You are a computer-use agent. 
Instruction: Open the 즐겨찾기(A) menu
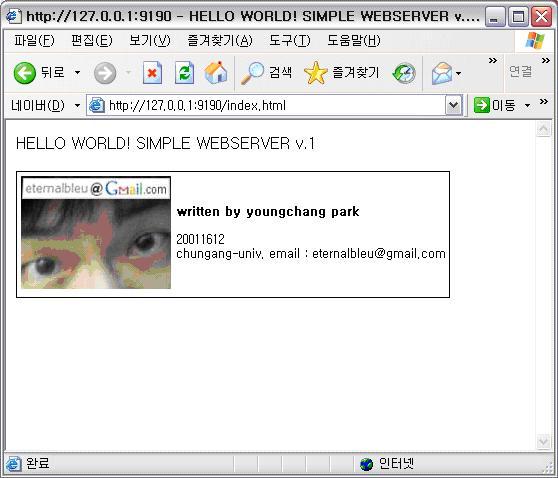pyautogui.click(x=220, y=41)
